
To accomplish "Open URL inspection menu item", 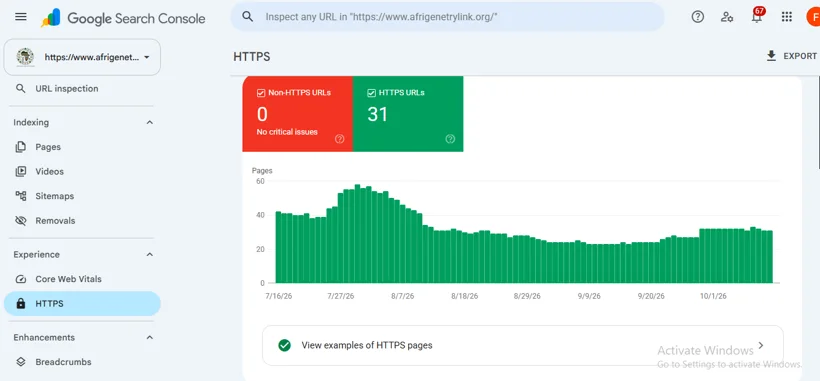I will (82, 88).
